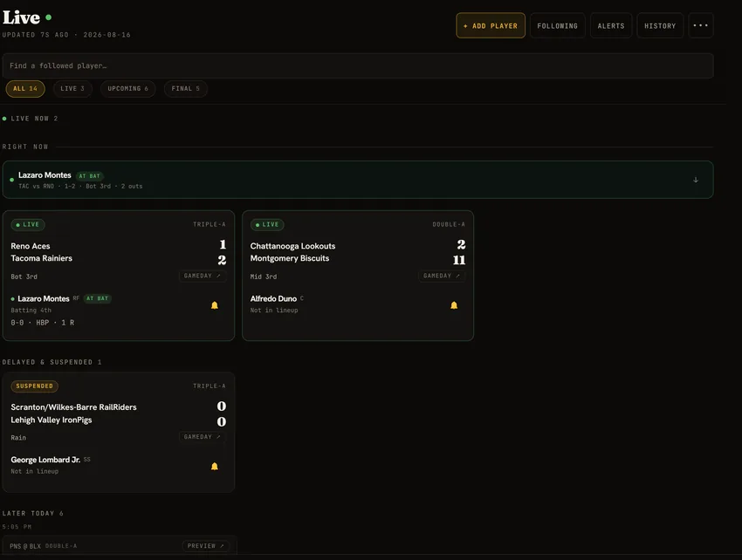
Task: Toggle alert bell for Lazaro Montes
Action: 215,305
